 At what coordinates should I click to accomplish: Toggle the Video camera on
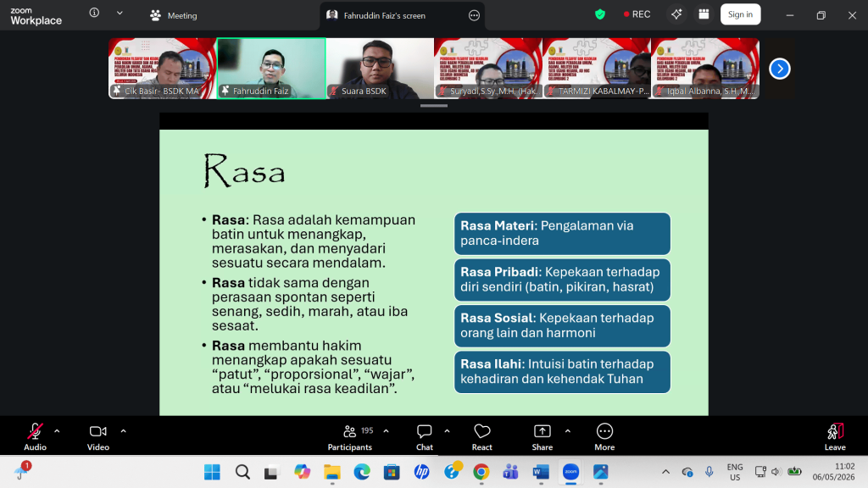[x=98, y=436]
